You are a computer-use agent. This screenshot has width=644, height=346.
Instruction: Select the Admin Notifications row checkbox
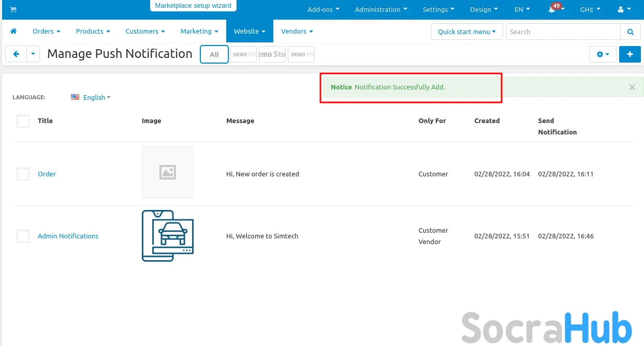click(23, 236)
